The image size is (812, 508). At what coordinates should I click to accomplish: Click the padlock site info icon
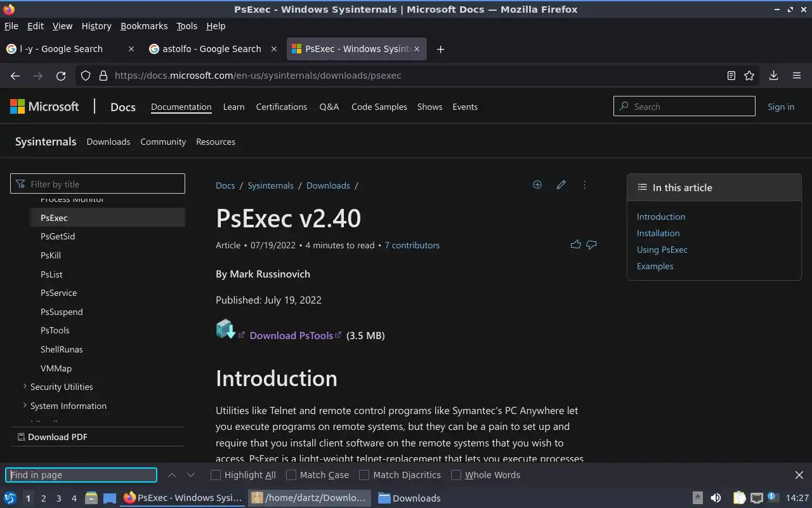[x=103, y=76]
